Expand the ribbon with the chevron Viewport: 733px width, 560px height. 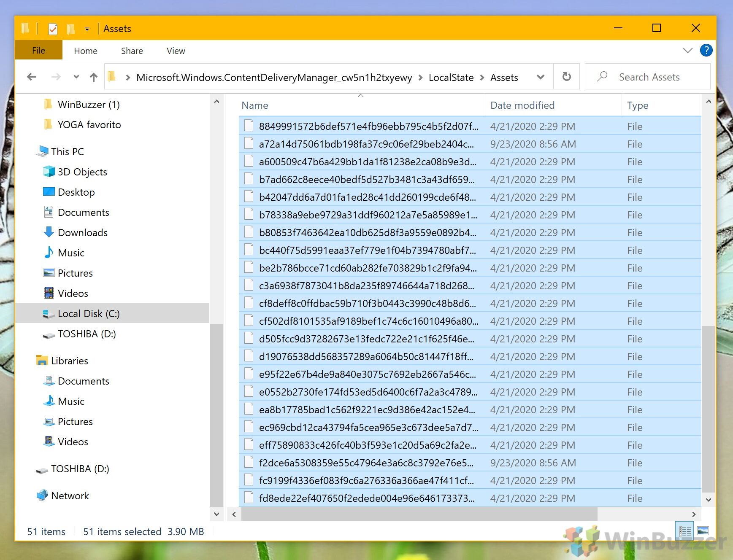click(x=687, y=50)
